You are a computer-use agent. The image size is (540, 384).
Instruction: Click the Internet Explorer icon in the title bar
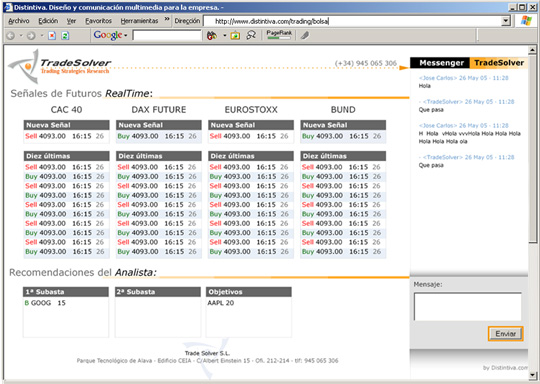click(8, 7)
